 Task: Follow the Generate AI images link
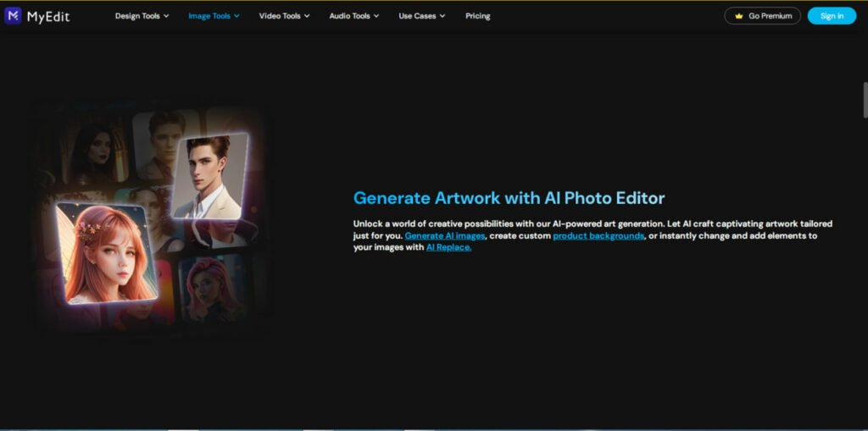(x=445, y=235)
